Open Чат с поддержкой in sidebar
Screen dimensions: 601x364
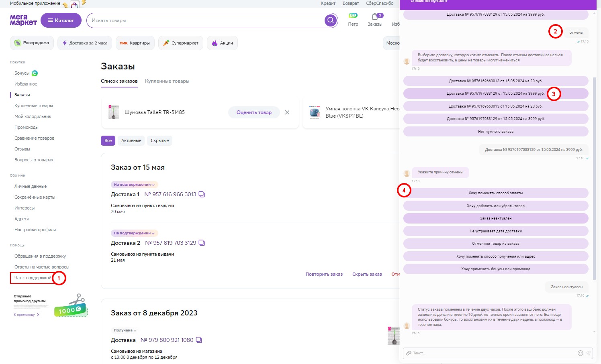(x=33, y=278)
